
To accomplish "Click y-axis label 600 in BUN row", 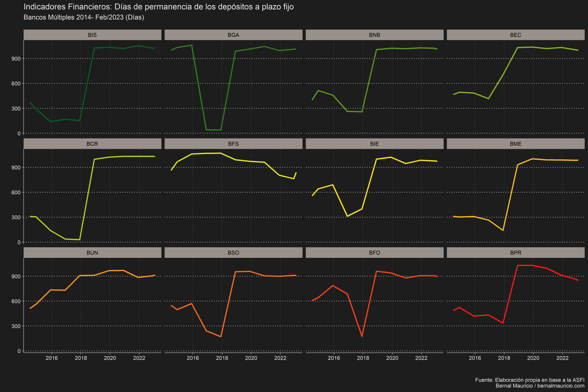I will tap(16, 301).
